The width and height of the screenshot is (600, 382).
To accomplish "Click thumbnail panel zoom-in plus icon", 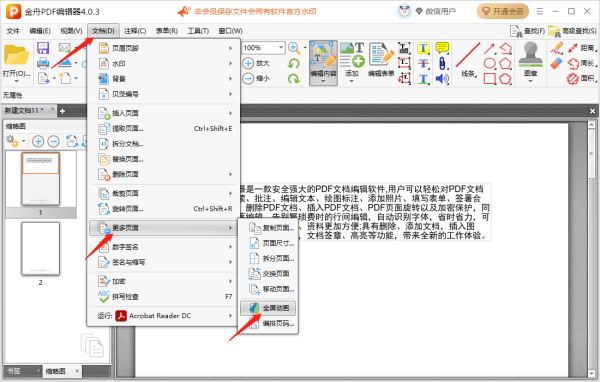I will [38, 142].
